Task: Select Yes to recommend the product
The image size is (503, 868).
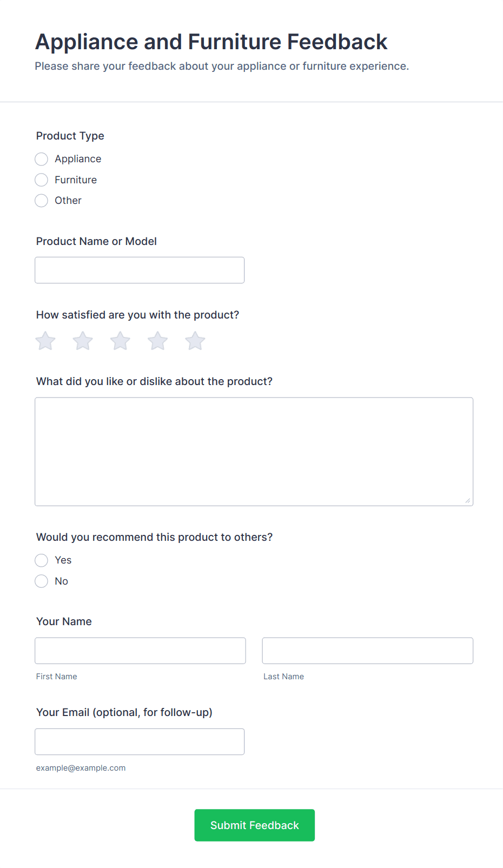Action: pyautogui.click(x=42, y=560)
